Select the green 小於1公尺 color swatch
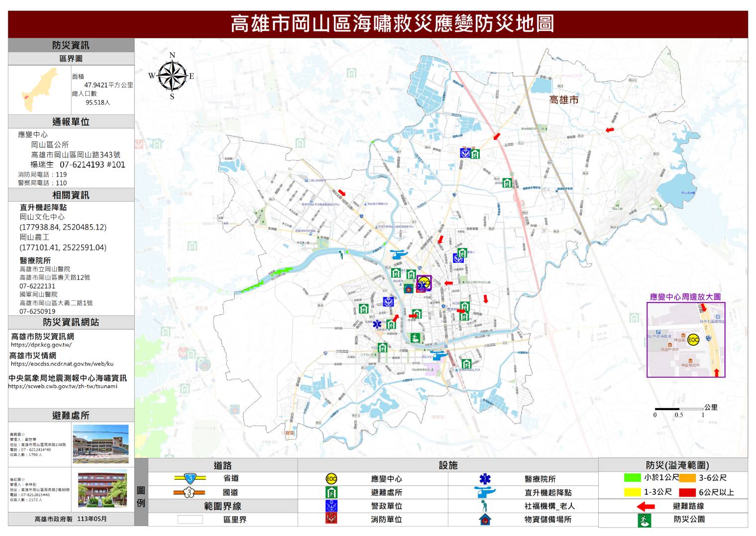 (632, 478)
